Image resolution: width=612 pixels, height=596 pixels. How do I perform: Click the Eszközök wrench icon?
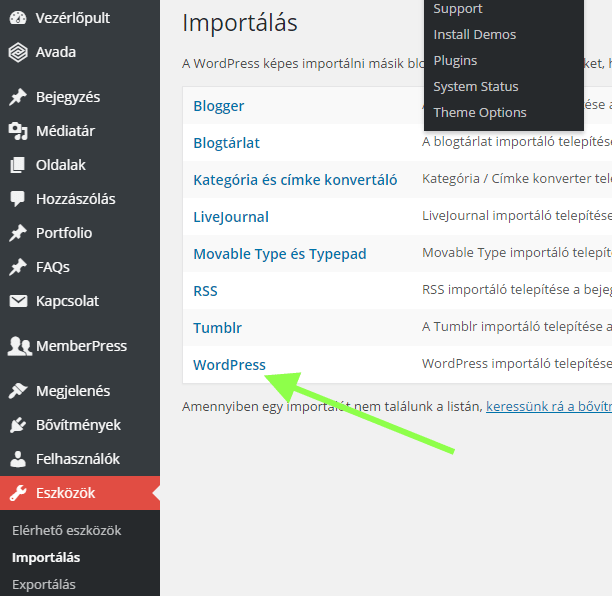[x=18, y=493]
